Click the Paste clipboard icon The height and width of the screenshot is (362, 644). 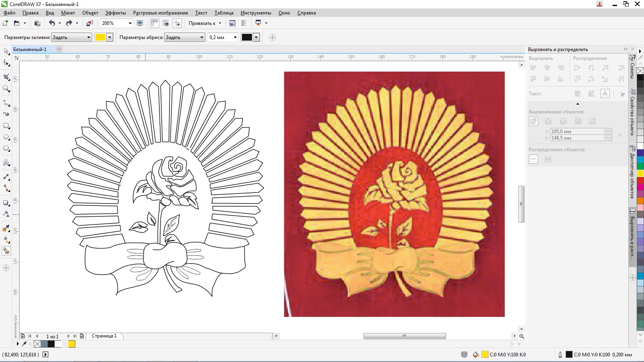(37, 23)
